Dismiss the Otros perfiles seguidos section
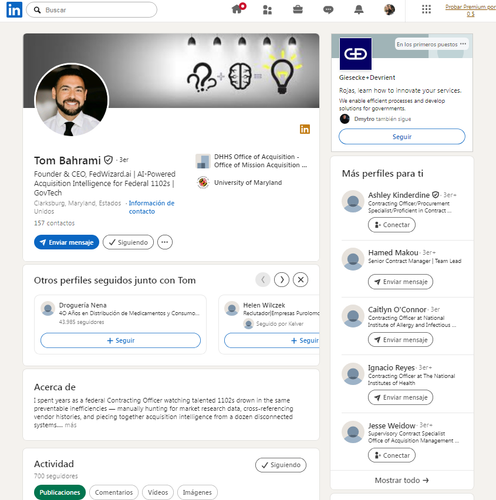Viewport: 496px width, 500px height. tap(300, 280)
